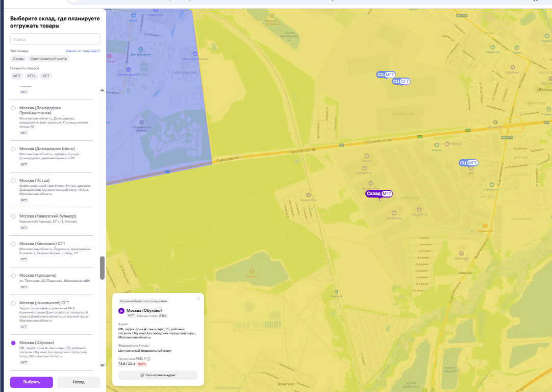Click the СЦ МГТ marker near Кудиновское шоссе

(468, 163)
